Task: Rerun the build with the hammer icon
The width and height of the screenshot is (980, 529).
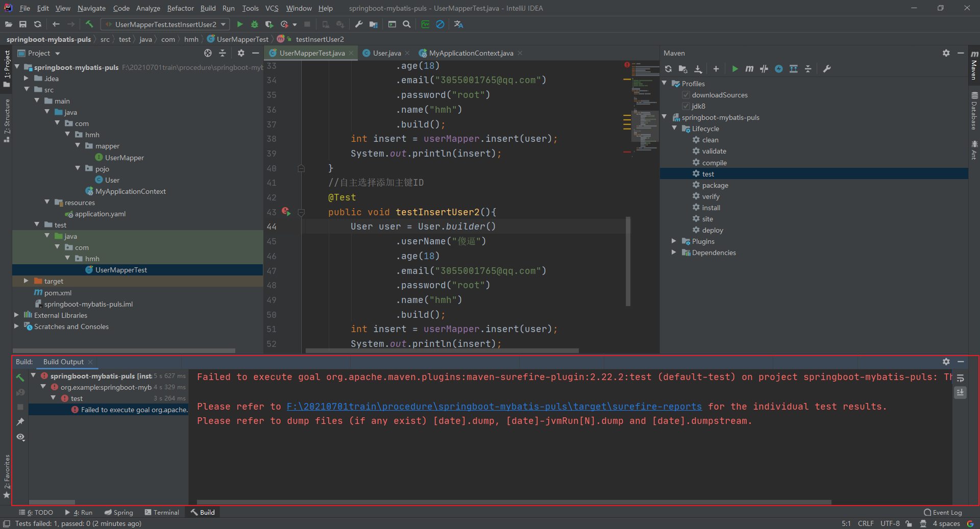Action: pos(20,377)
